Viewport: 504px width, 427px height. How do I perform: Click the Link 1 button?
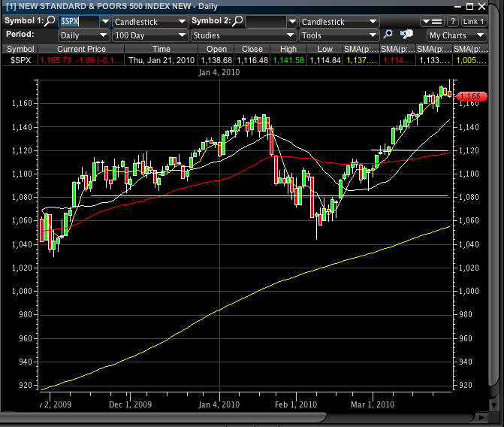coord(474,22)
